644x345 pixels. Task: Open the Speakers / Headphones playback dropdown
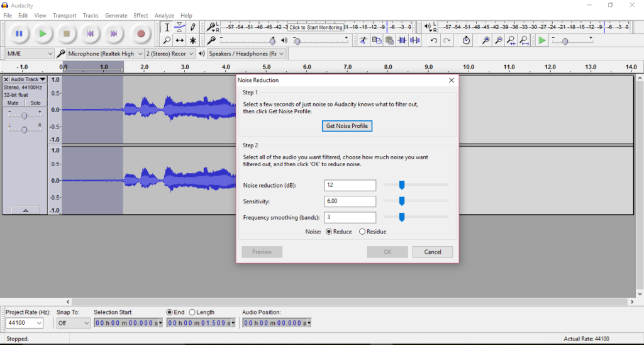[247, 54]
